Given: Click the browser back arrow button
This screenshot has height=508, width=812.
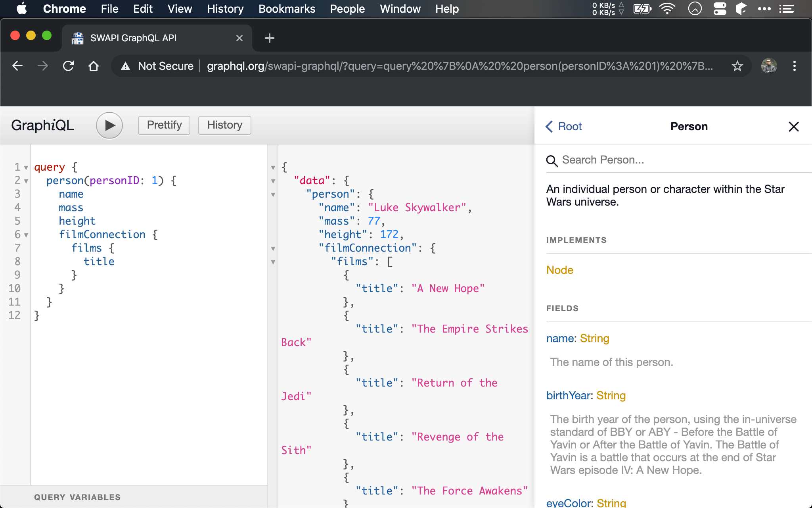Looking at the screenshot, I should click(x=17, y=65).
